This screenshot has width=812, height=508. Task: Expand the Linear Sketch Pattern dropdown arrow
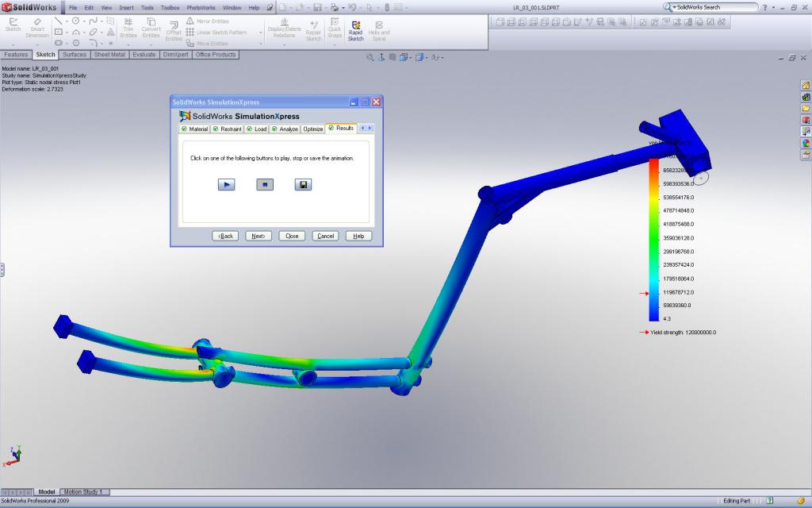click(x=260, y=33)
